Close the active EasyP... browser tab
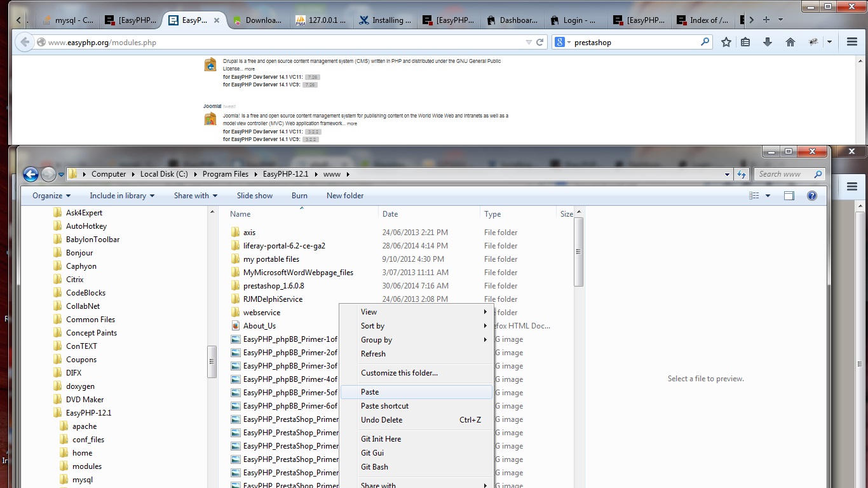This screenshot has height=488, width=868. [x=217, y=20]
